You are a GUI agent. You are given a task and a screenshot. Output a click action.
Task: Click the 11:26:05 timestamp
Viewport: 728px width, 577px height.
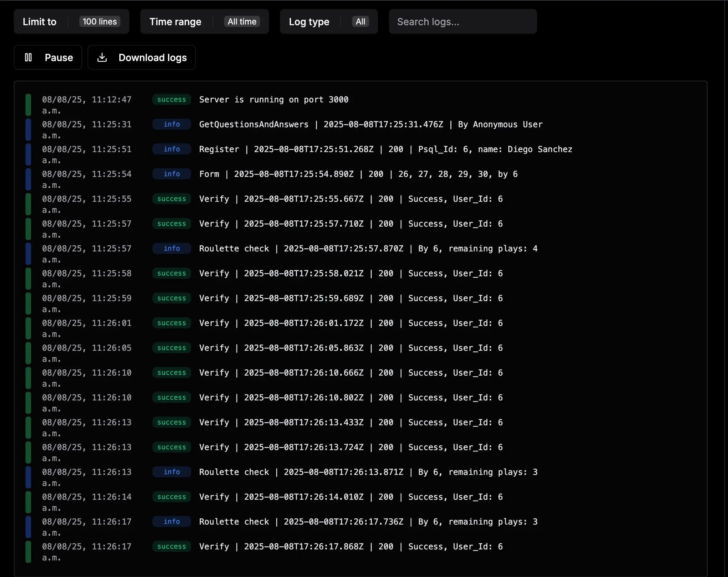pos(87,354)
